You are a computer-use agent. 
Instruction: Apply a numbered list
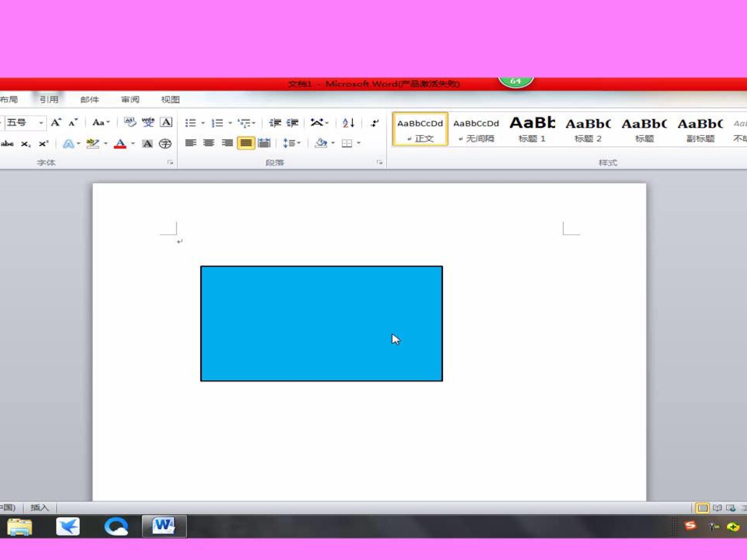217,123
